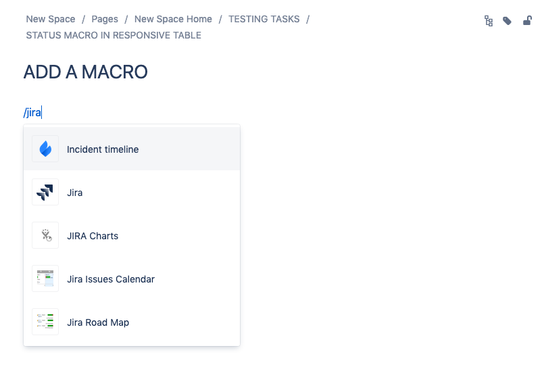544x392 pixels.
Task: Click the Jira logo icon
Action: coord(45,192)
